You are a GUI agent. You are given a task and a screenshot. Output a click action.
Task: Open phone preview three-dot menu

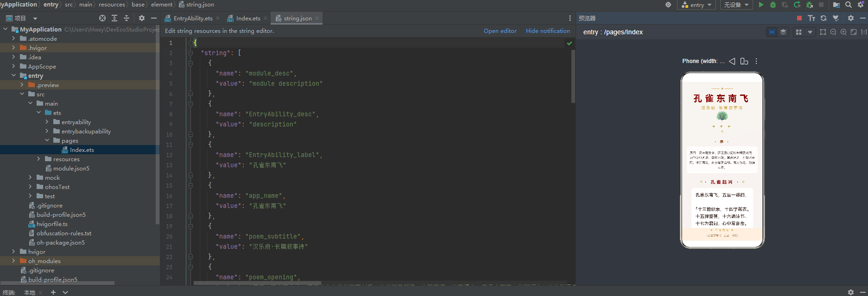[x=756, y=61]
